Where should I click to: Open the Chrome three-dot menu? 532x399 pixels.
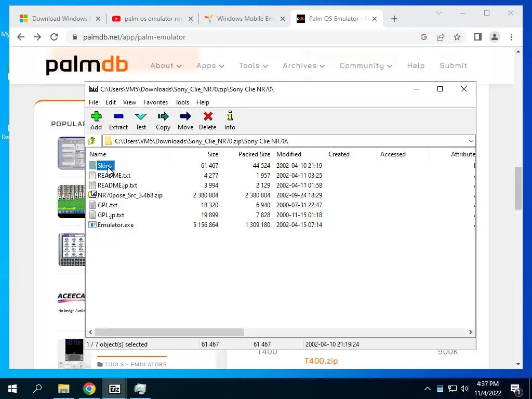(x=511, y=37)
